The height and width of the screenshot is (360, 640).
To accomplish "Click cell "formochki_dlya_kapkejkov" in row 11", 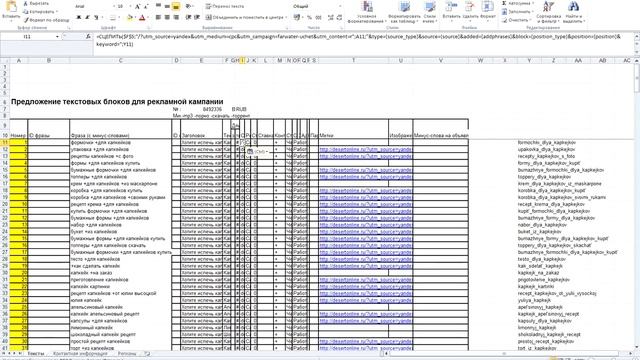I will click(x=547, y=143).
